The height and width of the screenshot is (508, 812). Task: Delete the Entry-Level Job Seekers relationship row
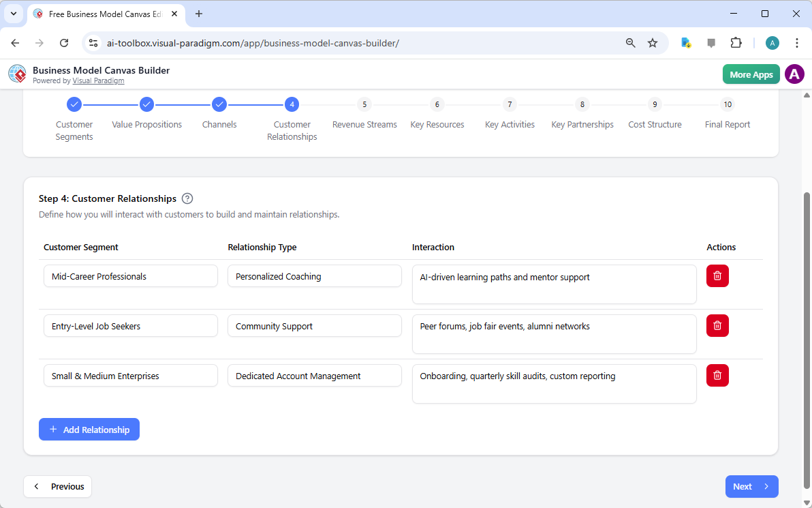click(x=717, y=325)
